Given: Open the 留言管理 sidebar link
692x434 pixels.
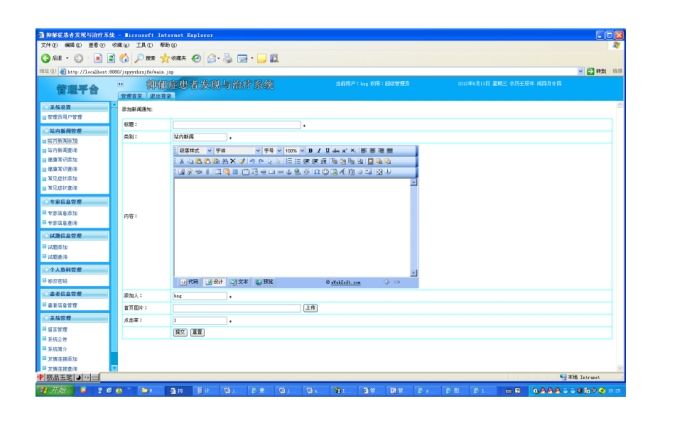Looking at the screenshot, I should (x=58, y=329).
